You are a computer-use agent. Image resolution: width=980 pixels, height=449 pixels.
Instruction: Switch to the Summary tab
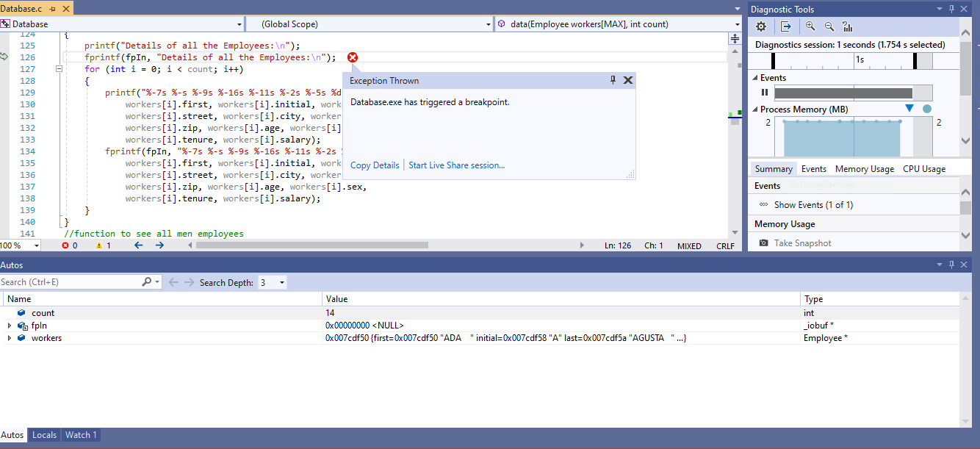(774, 169)
